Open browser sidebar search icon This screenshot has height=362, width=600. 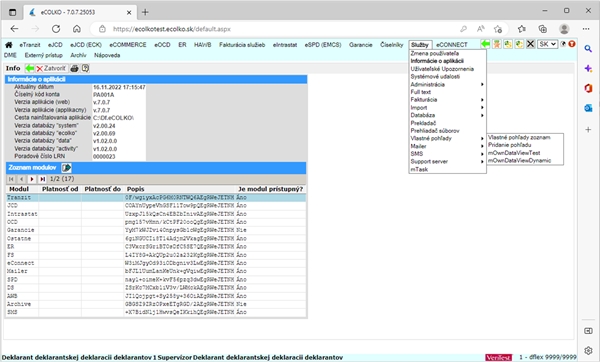(588, 49)
